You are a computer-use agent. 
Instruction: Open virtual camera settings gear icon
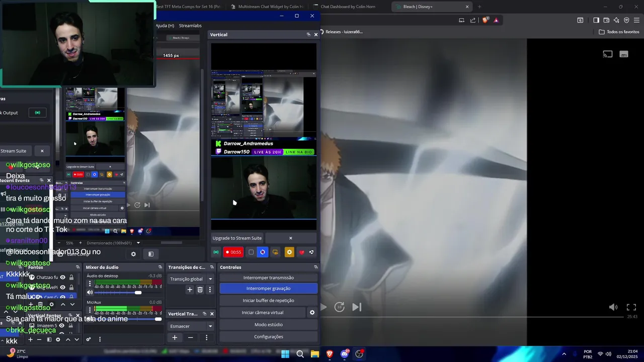pos(312,312)
